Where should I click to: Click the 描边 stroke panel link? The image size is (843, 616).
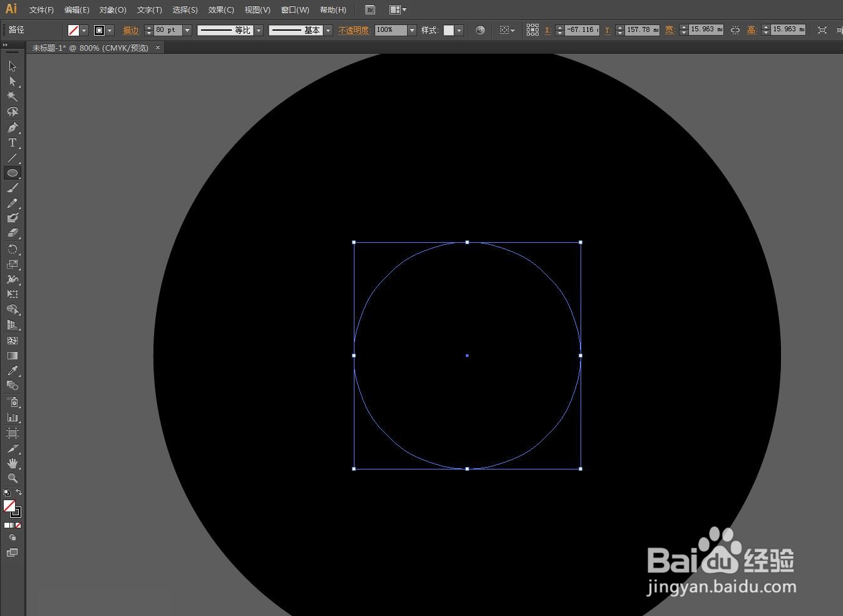tap(131, 30)
